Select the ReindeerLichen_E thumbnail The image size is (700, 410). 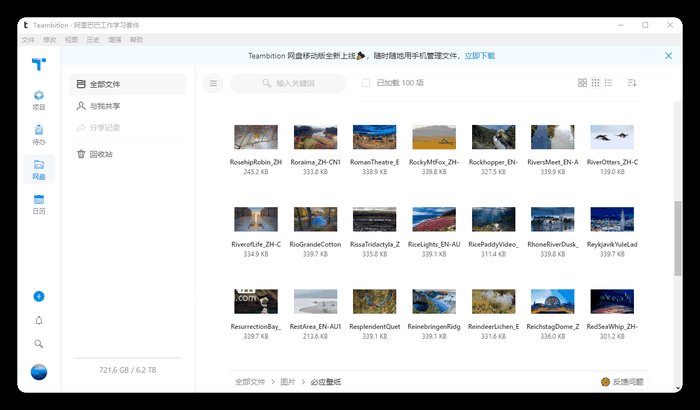coord(493,301)
